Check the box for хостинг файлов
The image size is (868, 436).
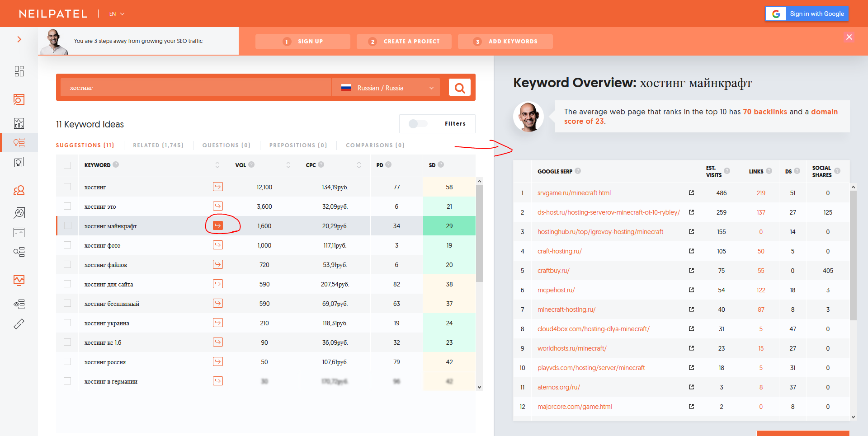(67, 264)
